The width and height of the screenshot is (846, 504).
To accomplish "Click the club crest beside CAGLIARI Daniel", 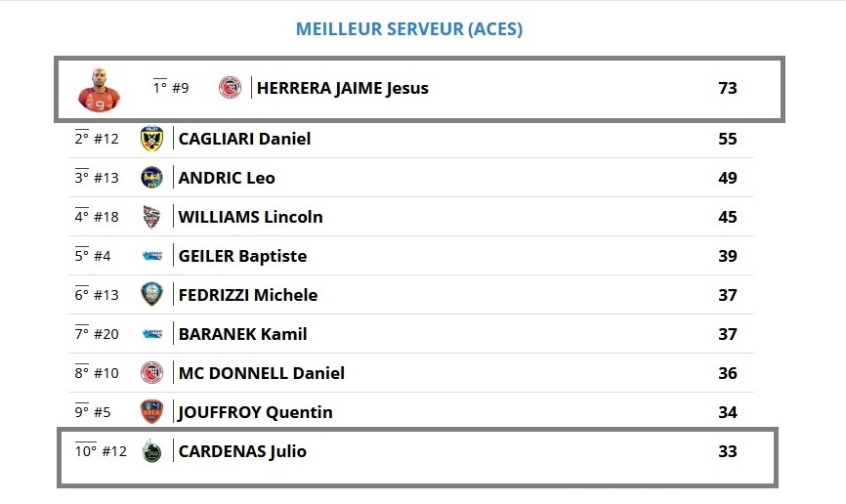I will point(151,138).
